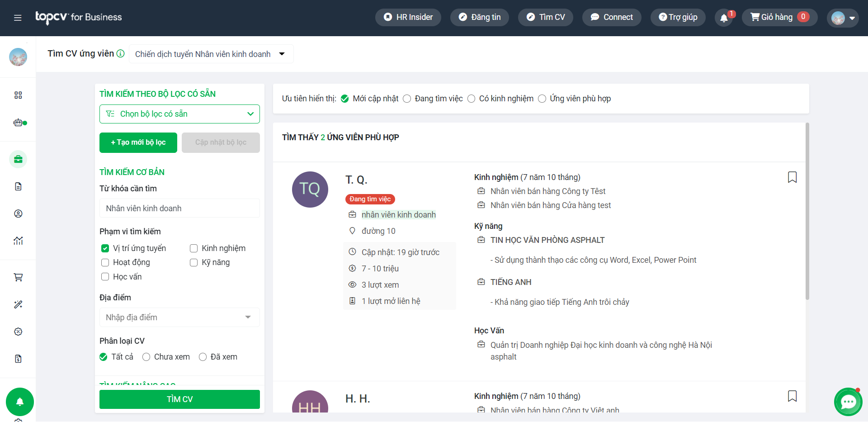The image size is (868, 422).
Task: Click the Đang tìm việc status badge
Action: 370,199
